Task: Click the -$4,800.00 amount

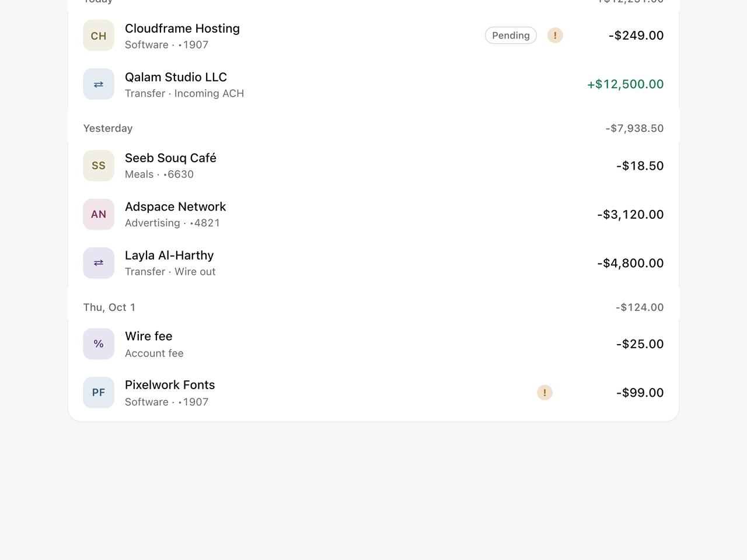Action: pos(630,263)
